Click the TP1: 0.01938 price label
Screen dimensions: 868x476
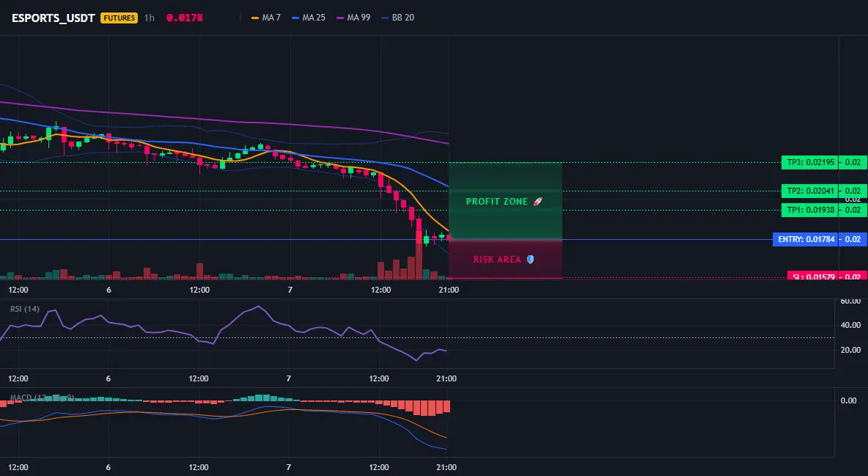(810, 210)
